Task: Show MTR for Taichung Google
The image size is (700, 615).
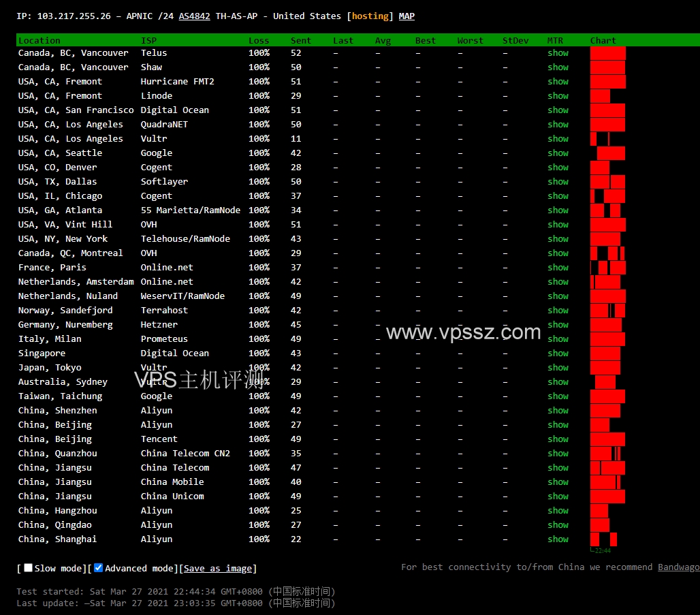Action: (x=558, y=396)
